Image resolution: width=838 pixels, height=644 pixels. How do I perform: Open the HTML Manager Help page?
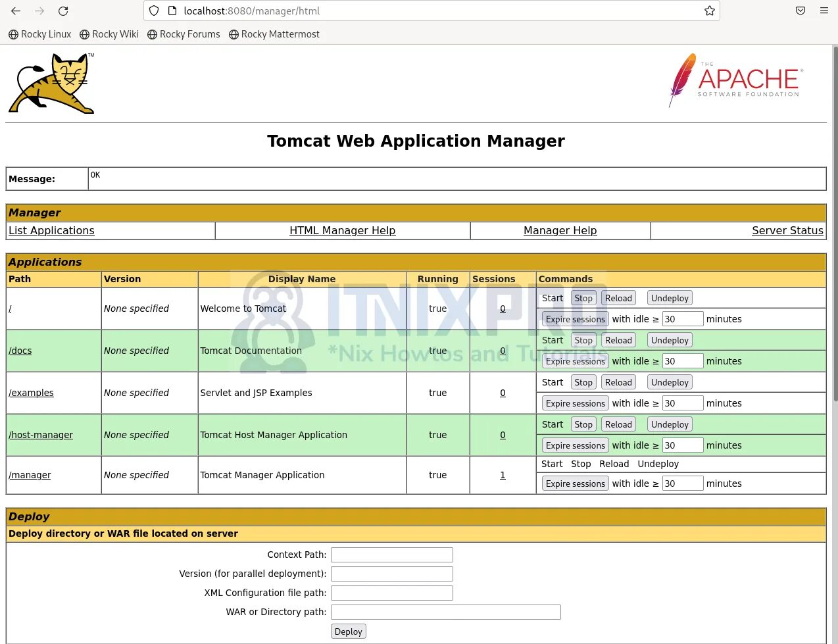342,230
